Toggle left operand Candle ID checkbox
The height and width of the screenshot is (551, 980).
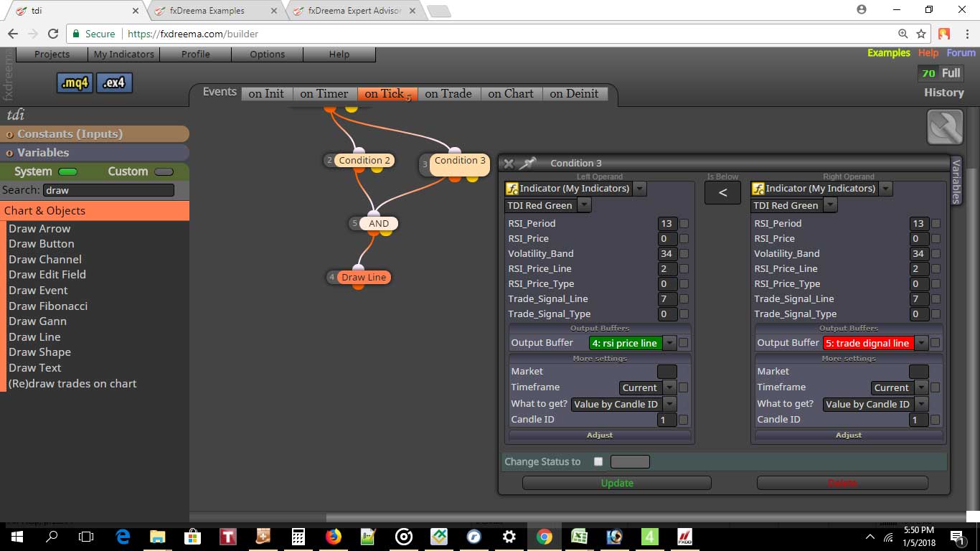[x=684, y=420]
